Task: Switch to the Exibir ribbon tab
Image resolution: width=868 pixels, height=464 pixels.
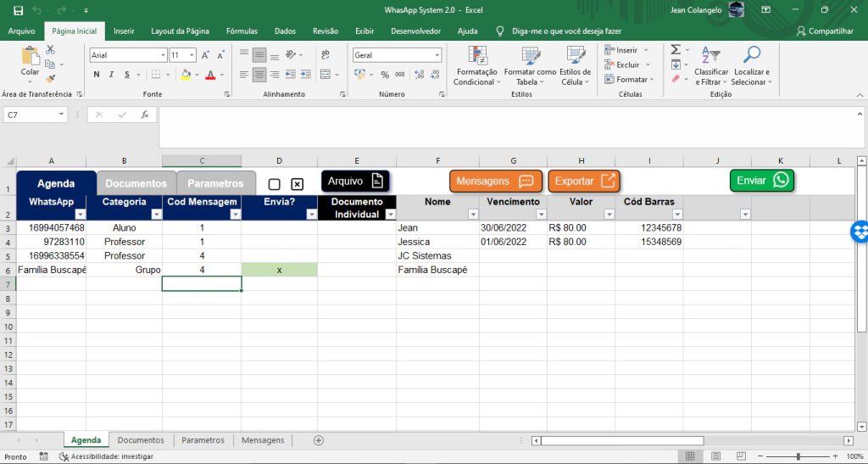Action: 364,31
